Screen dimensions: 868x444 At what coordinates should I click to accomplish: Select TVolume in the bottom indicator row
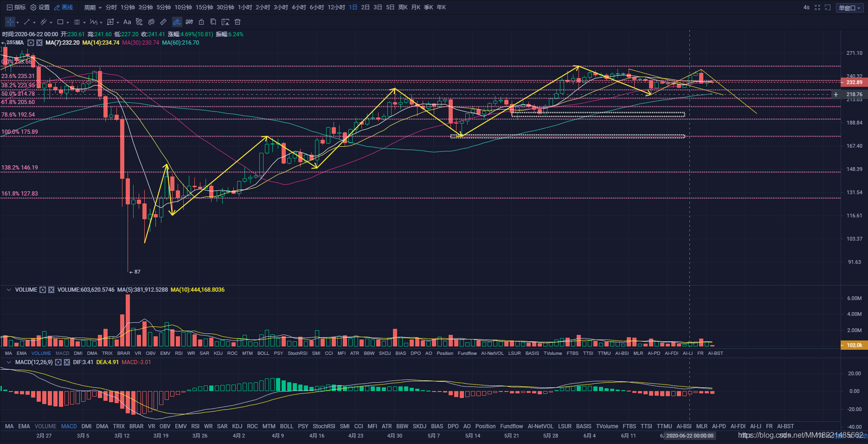click(607, 426)
